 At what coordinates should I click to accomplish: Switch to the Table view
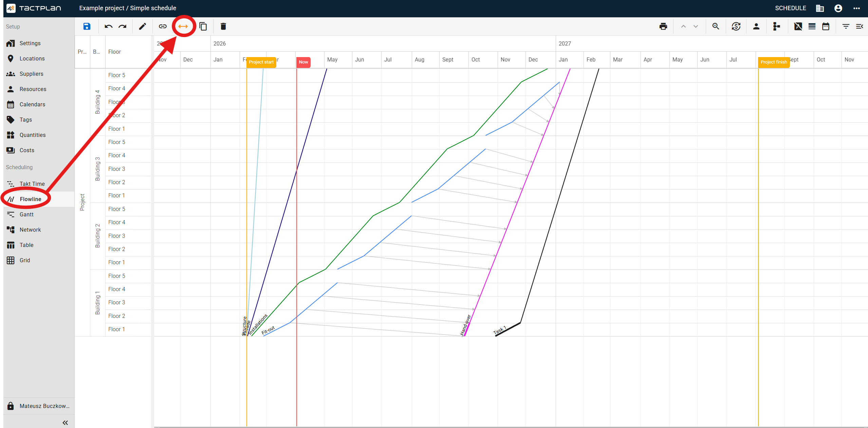39,245
